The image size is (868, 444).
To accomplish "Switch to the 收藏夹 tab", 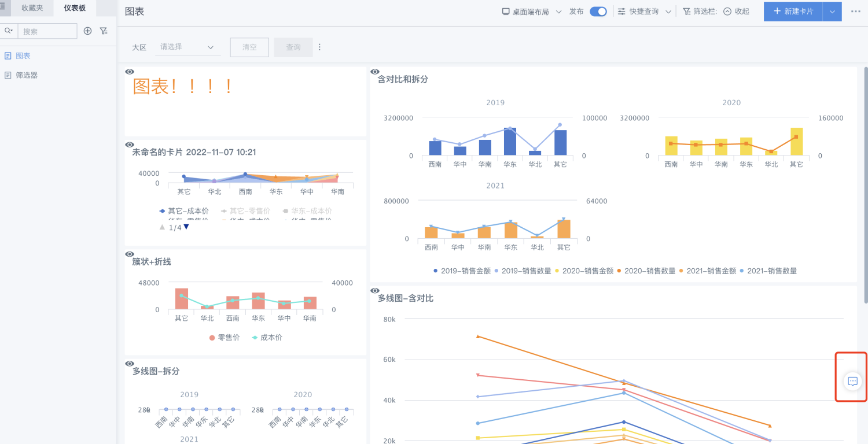I will 32,8.
